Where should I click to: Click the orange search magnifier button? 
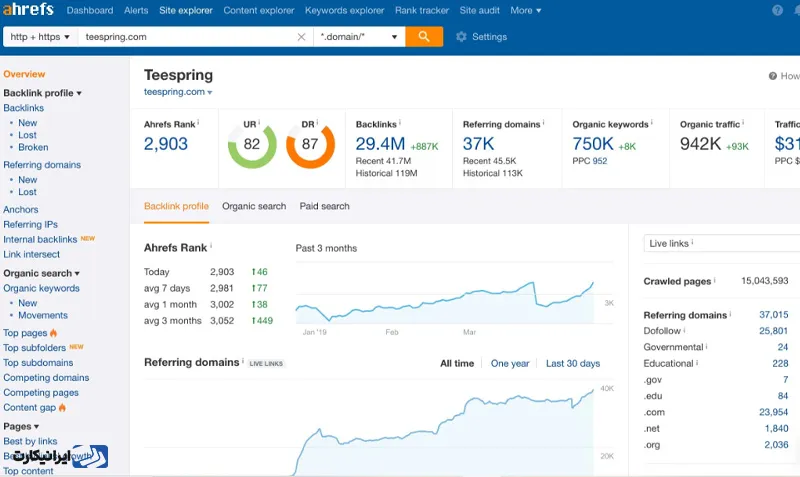(424, 37)
